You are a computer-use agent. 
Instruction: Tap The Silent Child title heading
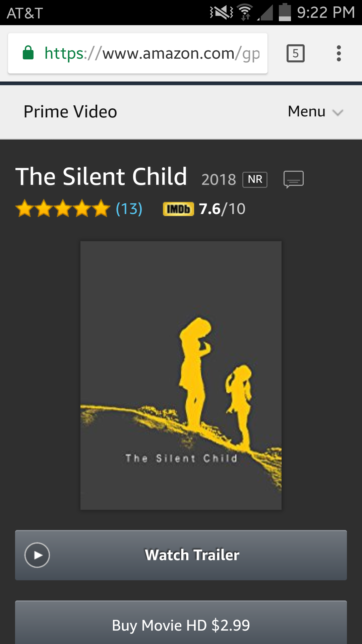pos(101,176)
